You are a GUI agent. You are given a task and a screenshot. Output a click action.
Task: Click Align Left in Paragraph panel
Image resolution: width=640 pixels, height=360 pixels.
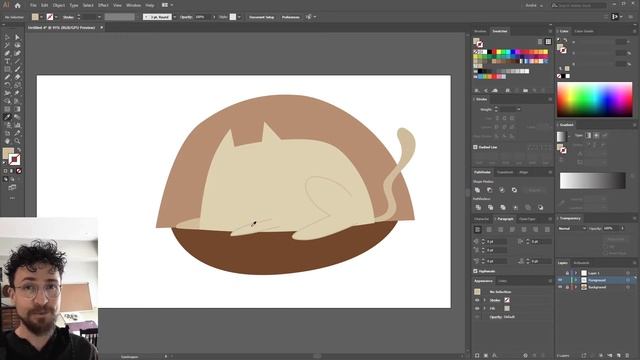478,229
